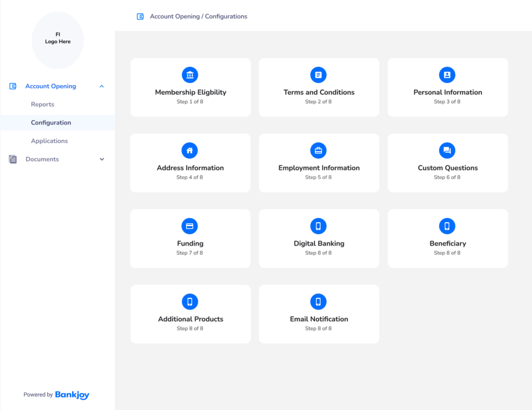Open the Additional Products step title
This screenshot has height=410, width=532.
pos(191,319)
